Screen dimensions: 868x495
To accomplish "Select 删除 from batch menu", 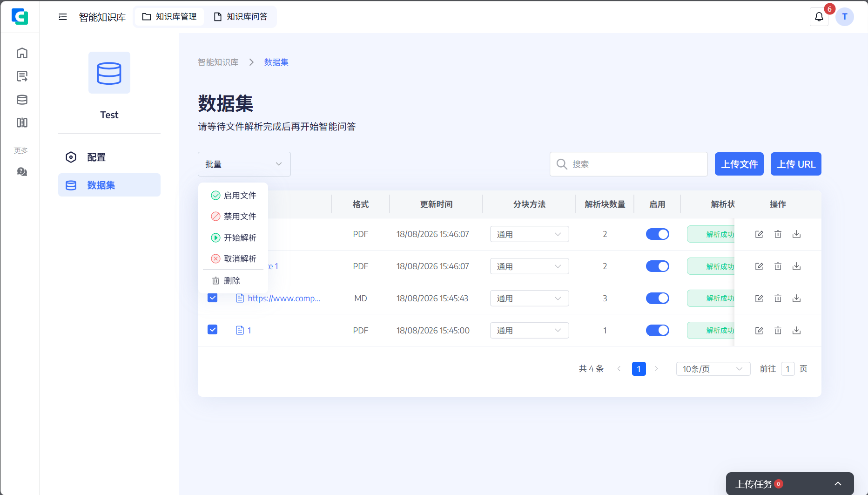I will click(x=234, y=281).
